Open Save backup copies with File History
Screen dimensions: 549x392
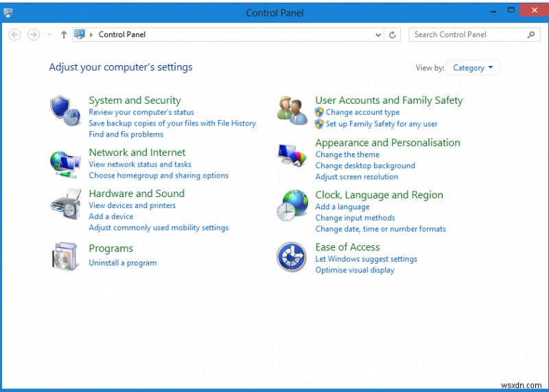coord(172,124)
